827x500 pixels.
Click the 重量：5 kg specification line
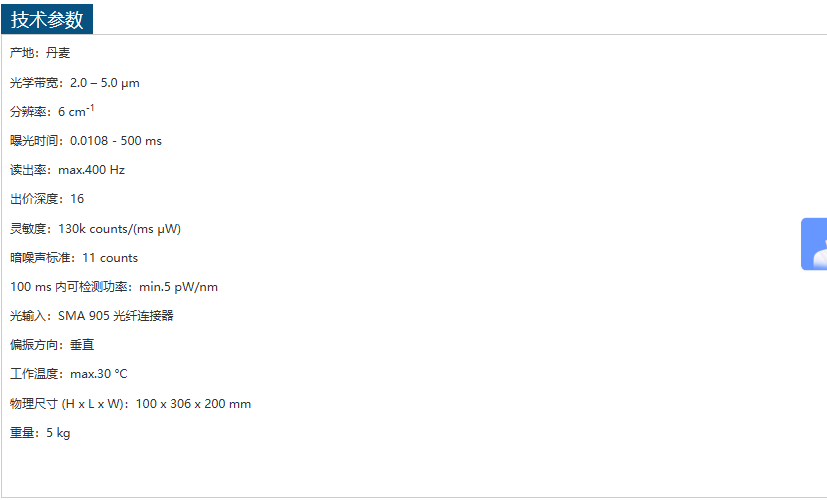[40, 433]
